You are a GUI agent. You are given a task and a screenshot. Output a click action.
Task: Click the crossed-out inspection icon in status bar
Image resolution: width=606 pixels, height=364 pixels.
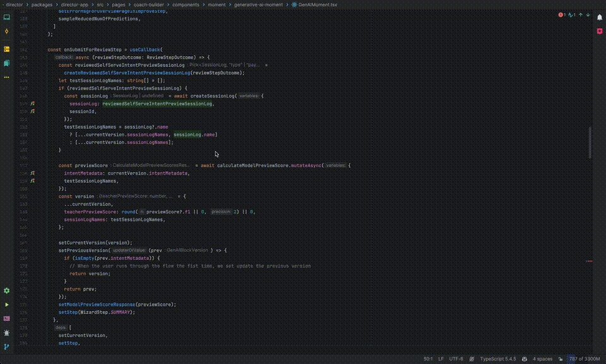pyautogui.click(x=472, y=359)
